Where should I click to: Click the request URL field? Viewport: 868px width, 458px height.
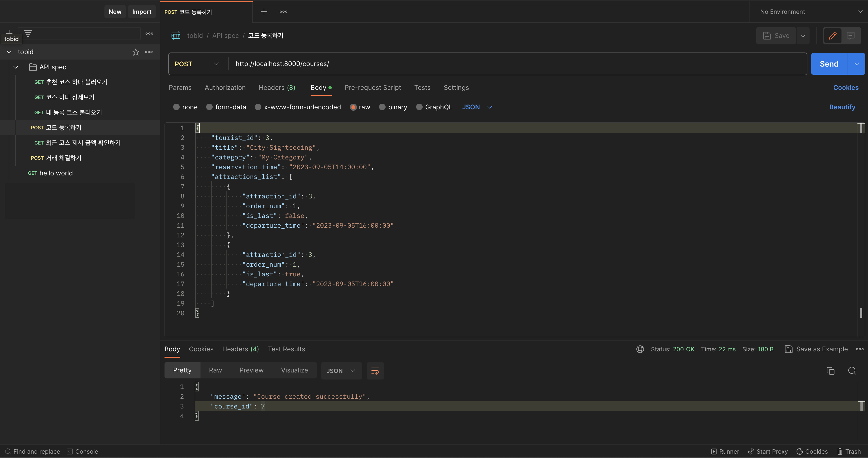point(505,64)
